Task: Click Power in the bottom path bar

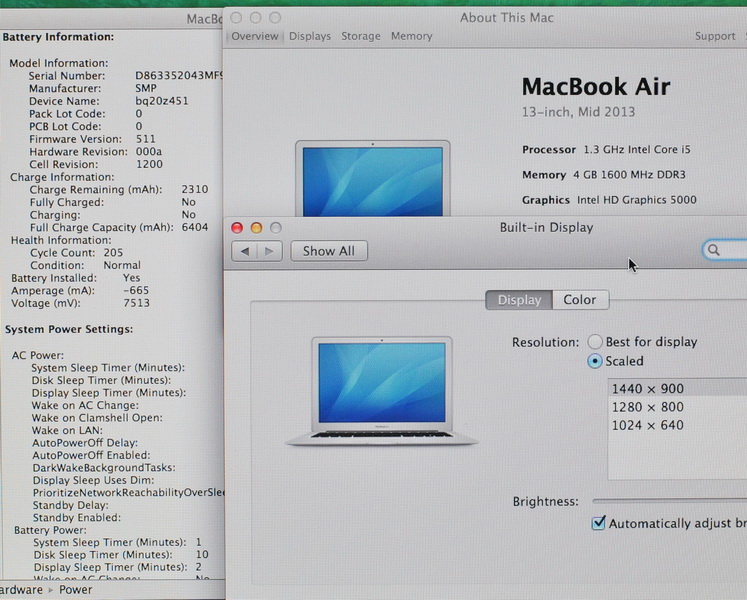Action: point(75,590)
